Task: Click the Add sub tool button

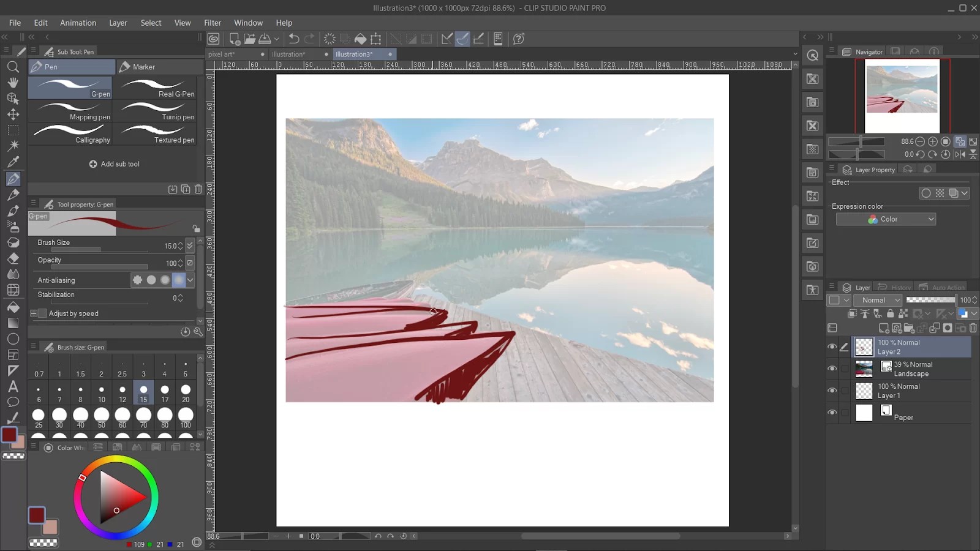Action: [115, 164]
